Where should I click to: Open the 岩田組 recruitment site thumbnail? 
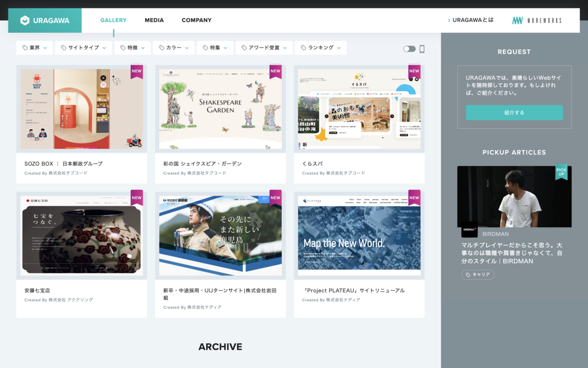pos(220,236)
